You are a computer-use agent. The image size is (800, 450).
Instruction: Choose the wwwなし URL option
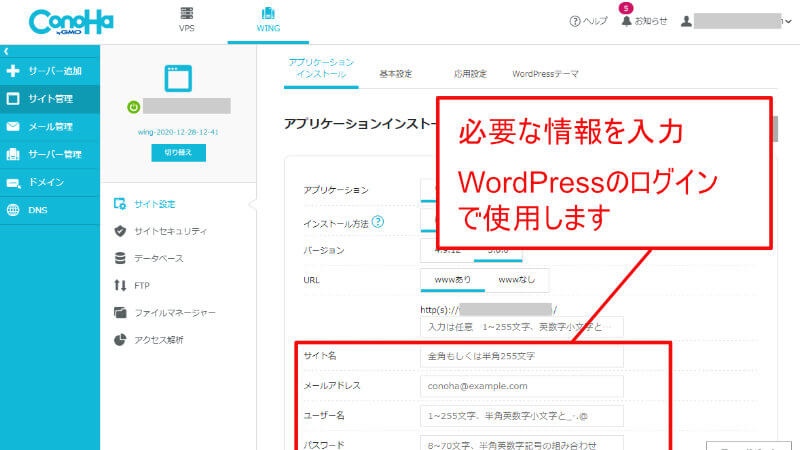click(x=517, y=280)
